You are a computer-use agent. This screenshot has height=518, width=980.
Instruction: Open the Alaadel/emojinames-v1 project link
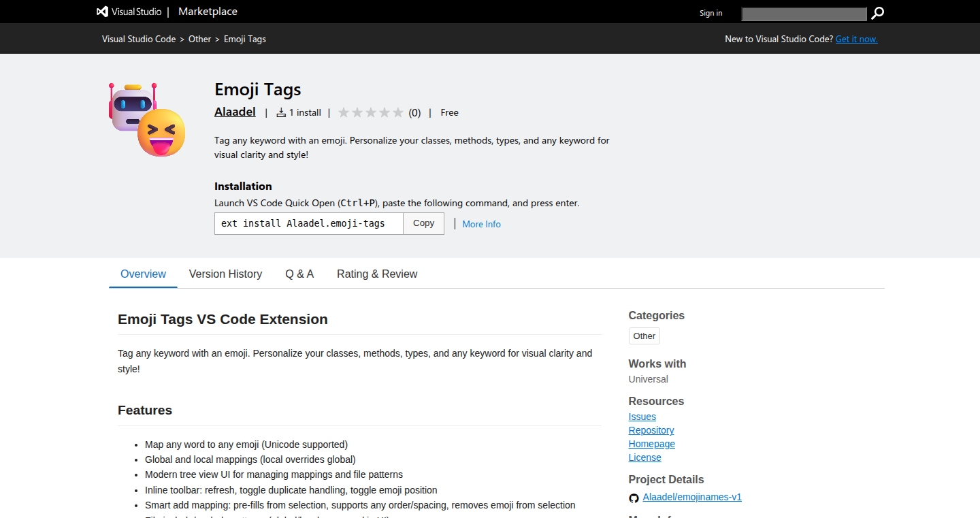692,497
